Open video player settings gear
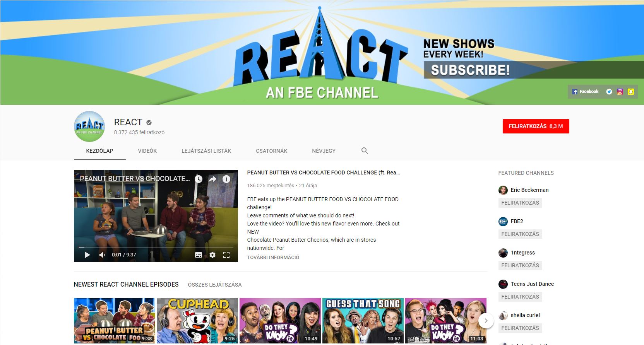The image size is (644, 345). (212, 255)
